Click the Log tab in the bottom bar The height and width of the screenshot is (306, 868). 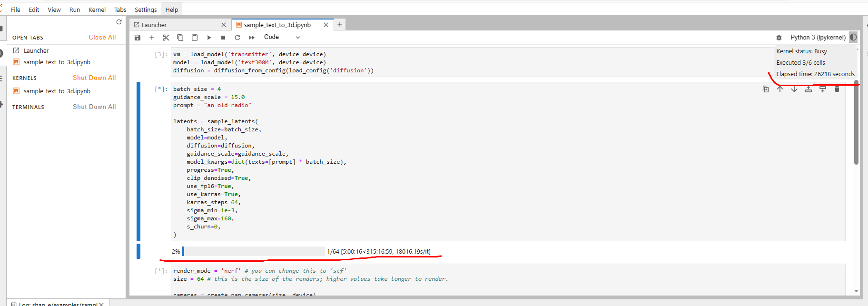tap(58, 304)
